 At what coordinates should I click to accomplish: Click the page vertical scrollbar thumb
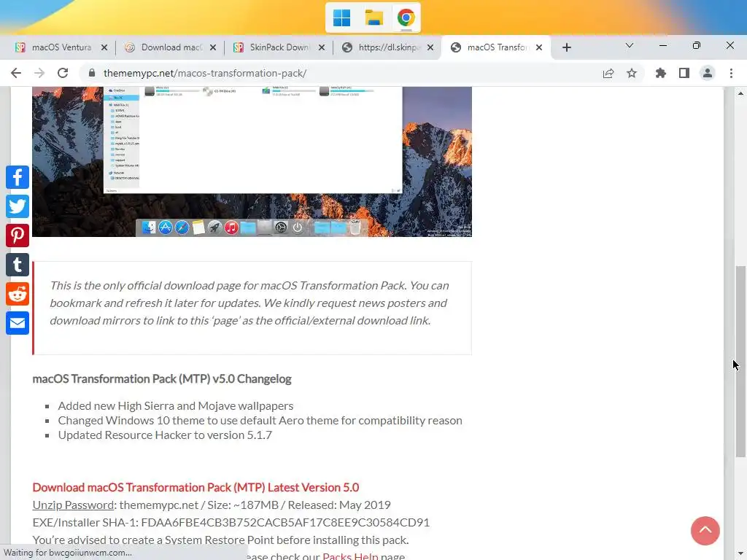click(740, 362)
